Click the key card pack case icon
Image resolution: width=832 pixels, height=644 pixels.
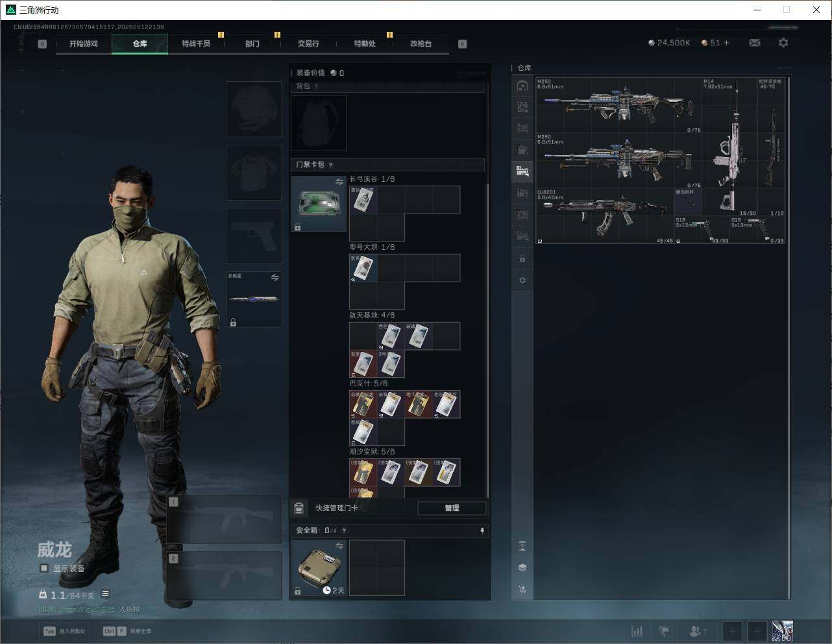(319, 204)
